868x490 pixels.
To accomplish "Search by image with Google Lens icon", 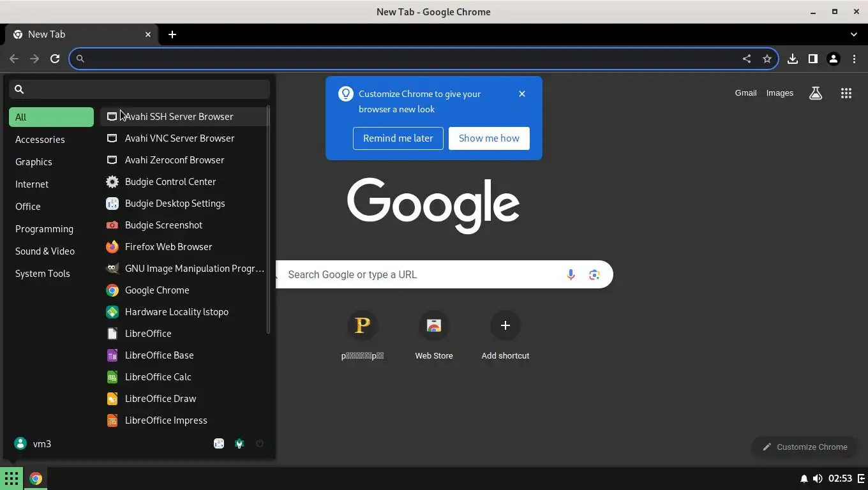I will [x=594, y=274].
